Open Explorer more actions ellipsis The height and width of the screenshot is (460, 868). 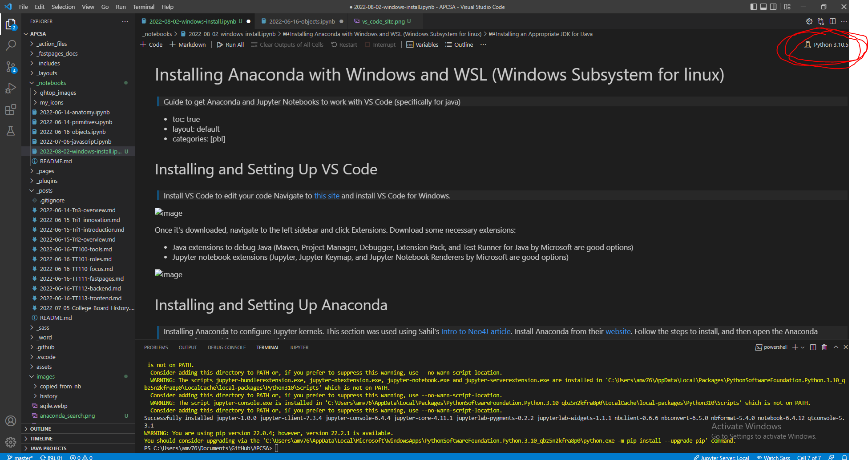[x=125, y=21]
